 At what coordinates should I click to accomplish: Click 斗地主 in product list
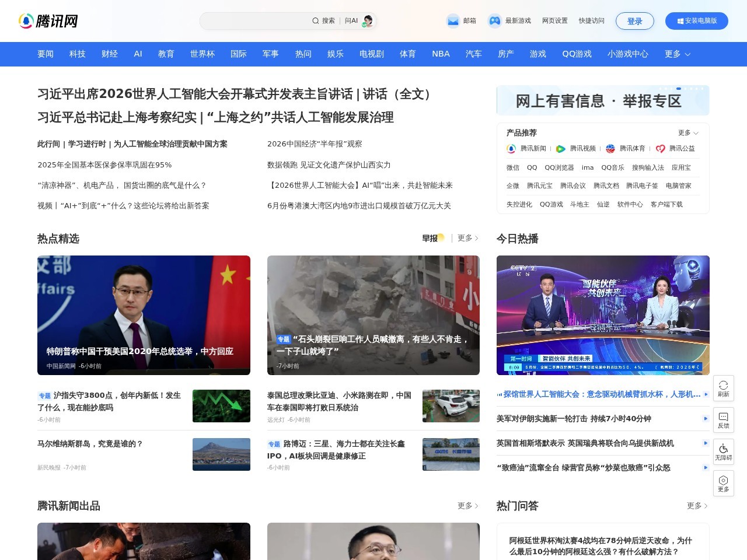coord(580,205)
